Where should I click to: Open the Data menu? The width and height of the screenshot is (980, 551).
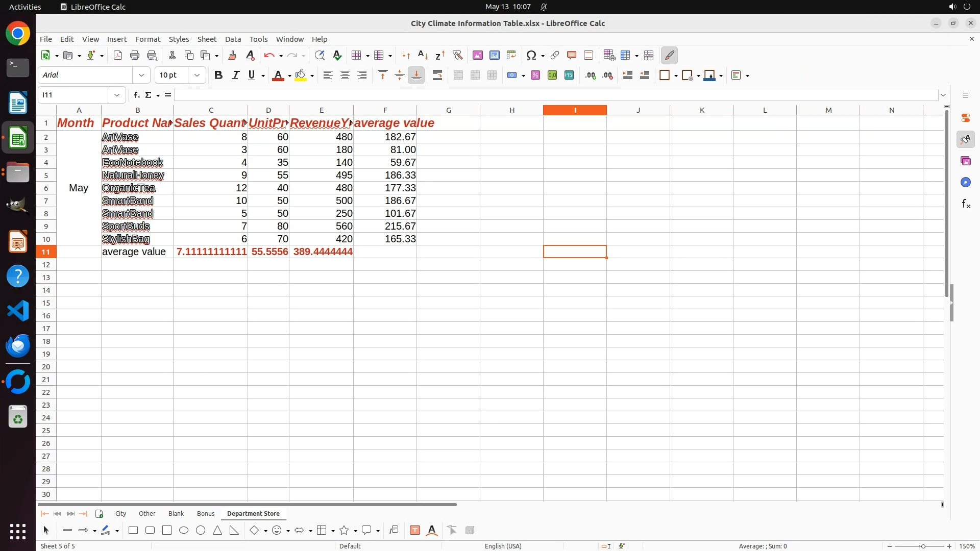click(x=233, y=39)
